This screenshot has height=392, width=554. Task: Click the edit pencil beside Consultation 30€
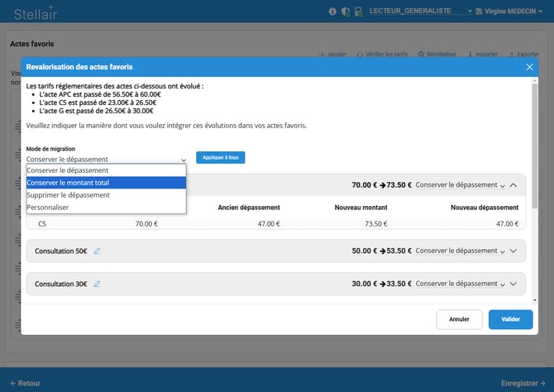97,284
